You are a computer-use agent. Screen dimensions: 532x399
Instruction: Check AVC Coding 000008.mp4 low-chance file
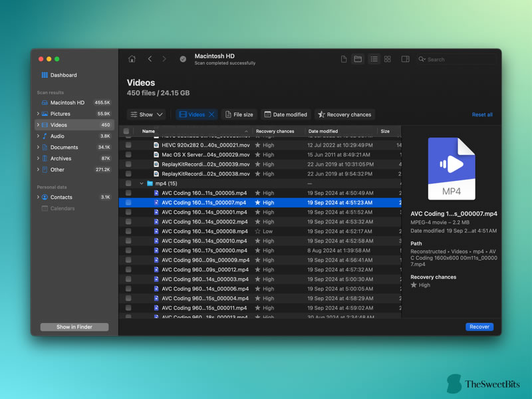click(x=128, y=231)
